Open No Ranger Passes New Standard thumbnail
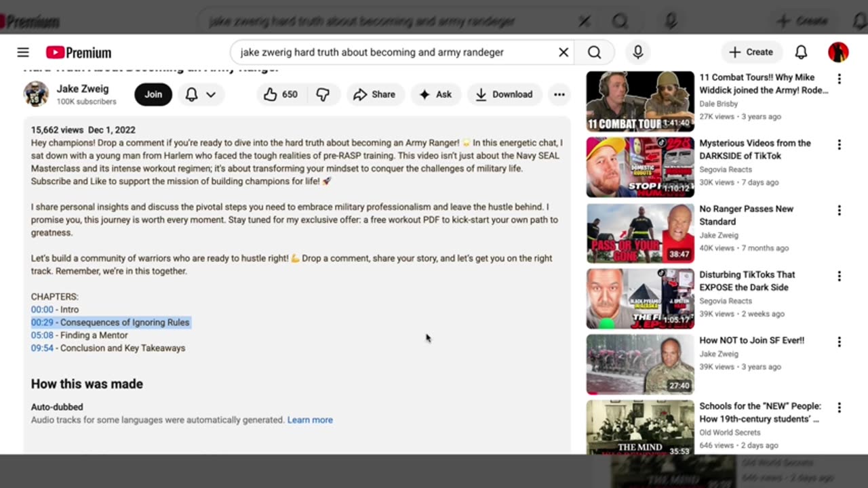The width and height of the screenshot is (868, 488). pos(640,233)
